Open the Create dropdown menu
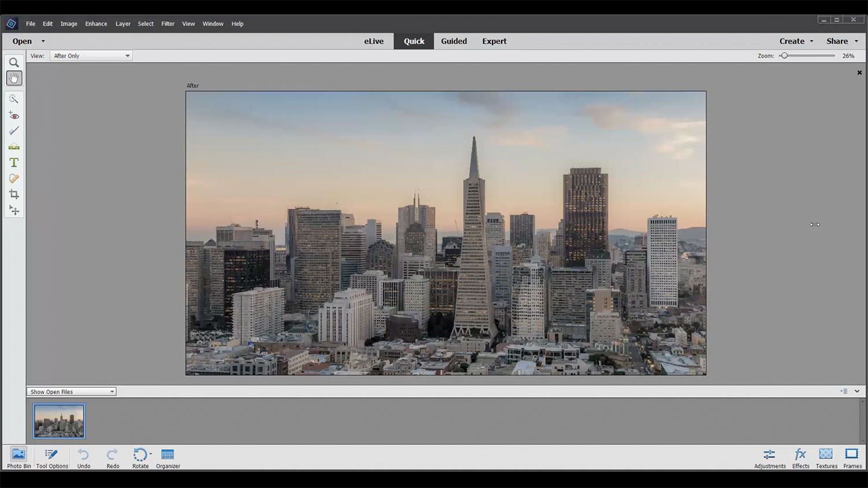The height and width of the screenshot is (488, 868). (x=796, y=41)
